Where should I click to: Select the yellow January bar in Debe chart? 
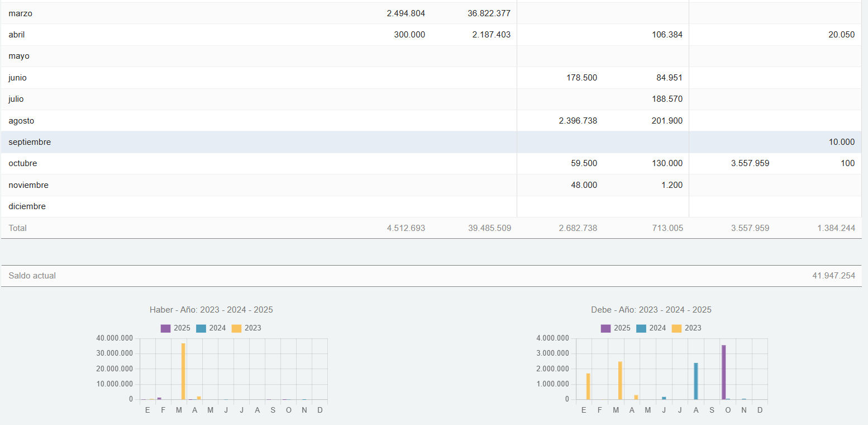click(588, 386)
